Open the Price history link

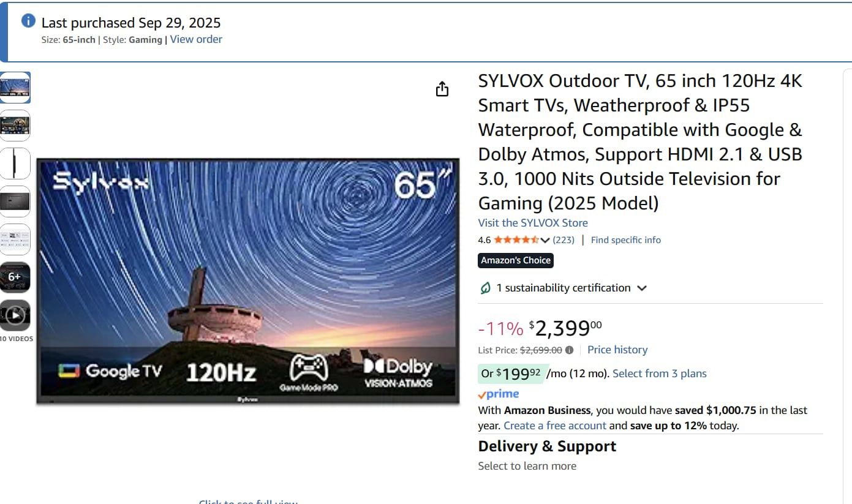click(x=617, y=350)
